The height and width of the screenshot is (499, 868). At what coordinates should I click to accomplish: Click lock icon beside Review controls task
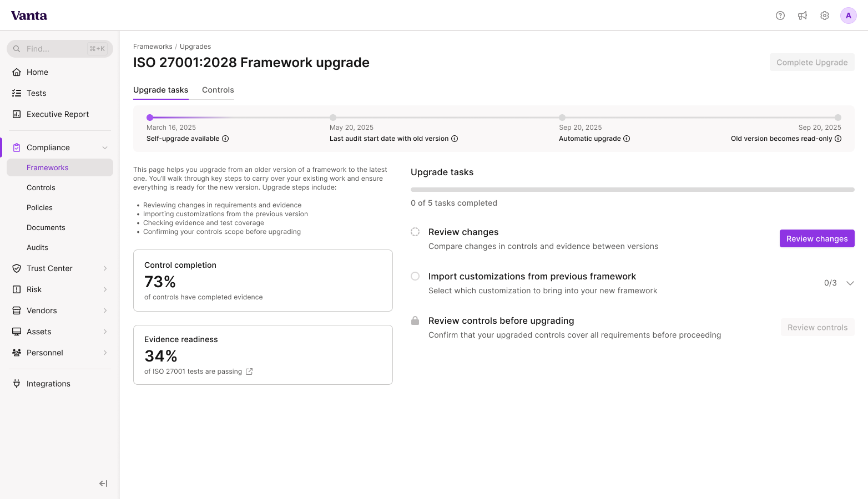[415, 320]
